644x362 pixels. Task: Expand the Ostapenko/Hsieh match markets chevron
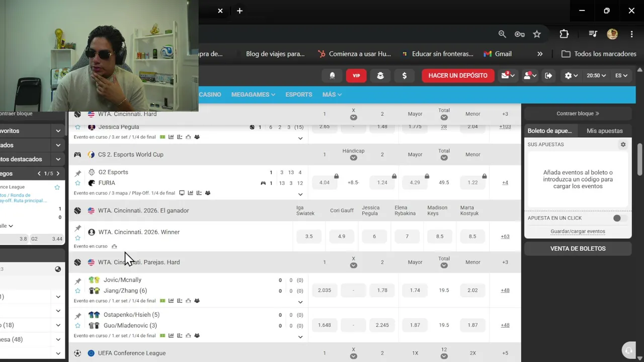300,336
